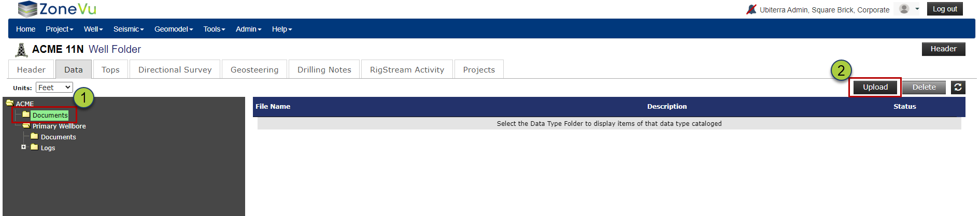
Task: Click the ACME root folder icon
Action: (10, 103)
